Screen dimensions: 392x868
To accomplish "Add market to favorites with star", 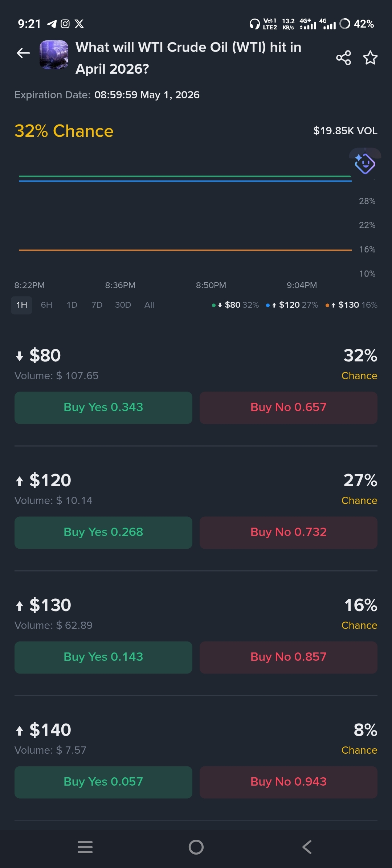I will [370, 58].
